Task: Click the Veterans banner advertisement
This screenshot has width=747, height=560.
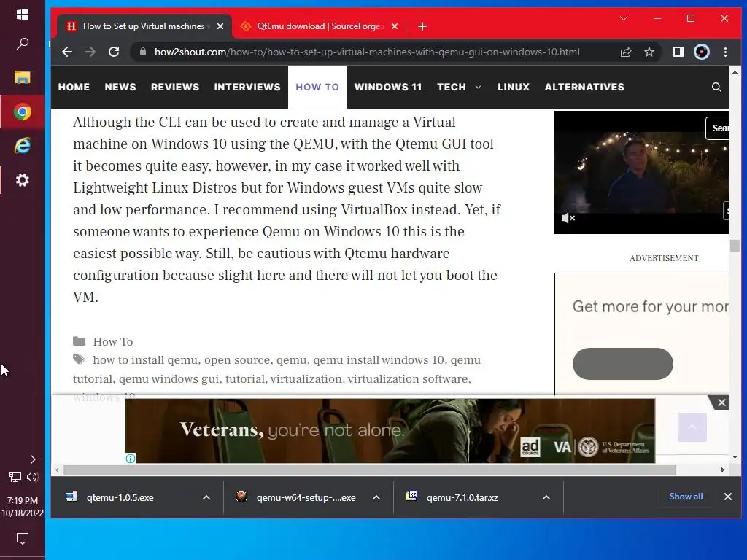Action: (x=390, y=430)
